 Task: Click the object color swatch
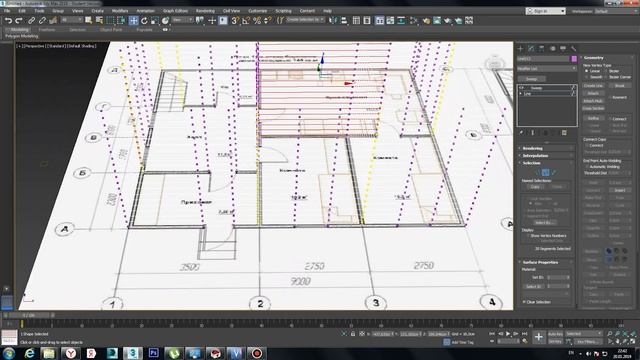[574, 59]
